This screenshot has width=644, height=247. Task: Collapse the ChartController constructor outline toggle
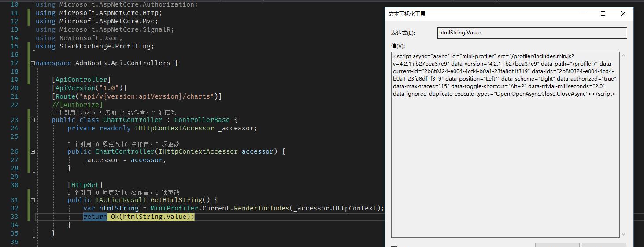tap(33, 151)
